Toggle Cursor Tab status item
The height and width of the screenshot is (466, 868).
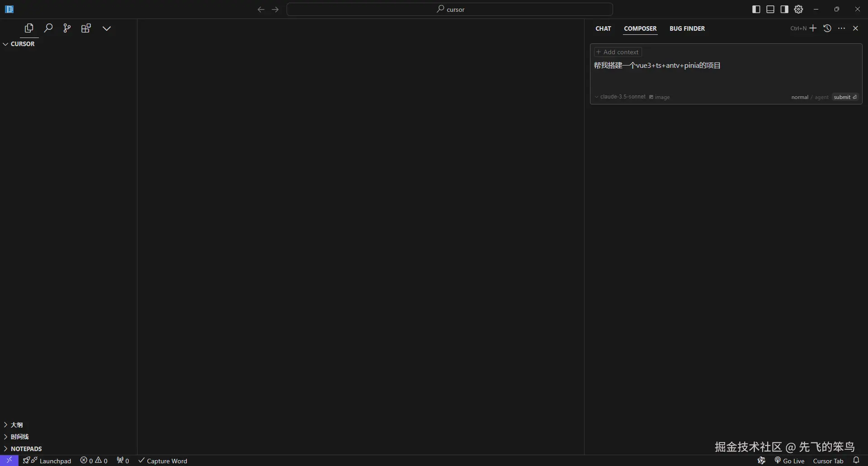click(x=828, y=461)
